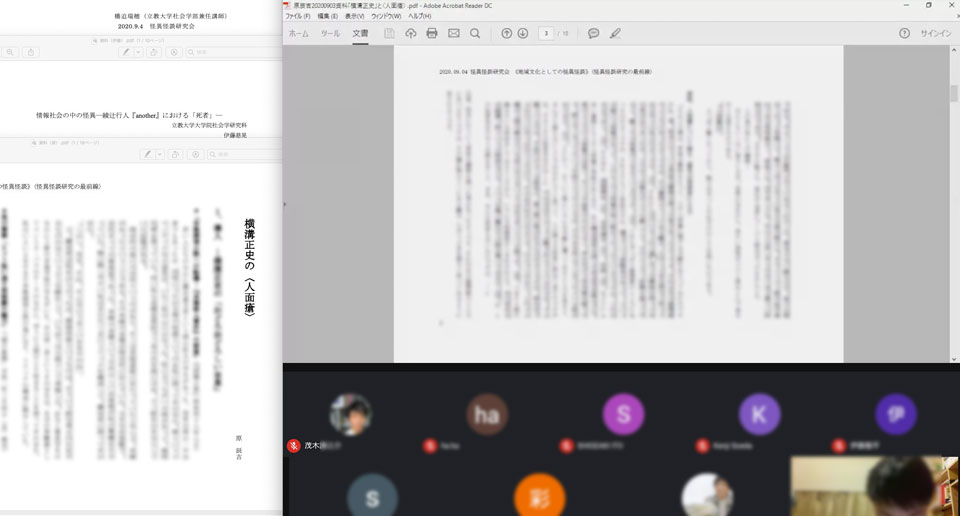Select the pink 'S' participant avatar
The width and height of the screenshot is (960, 516).
623,414
